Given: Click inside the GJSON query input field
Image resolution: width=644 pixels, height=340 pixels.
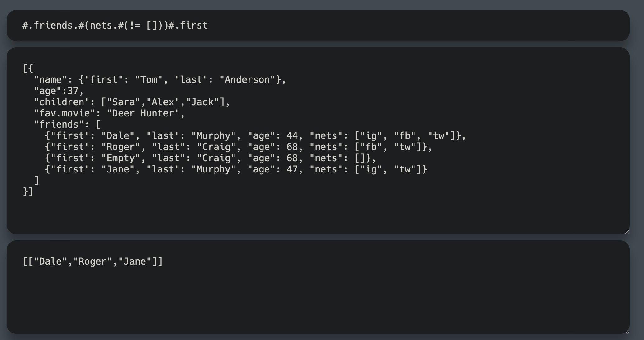Looking at the screenshot, I should (x=311, y=26).
